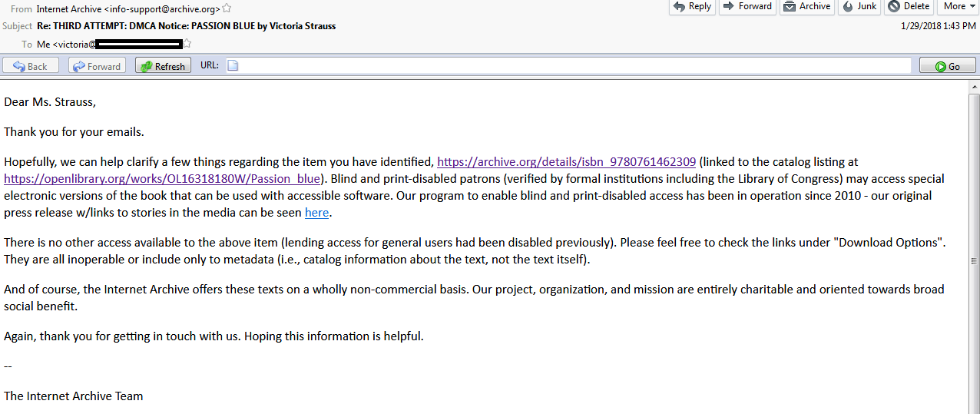Star the sender Internet Archive contact
This screenshot has height=414, width=980.
tap(227, 9)
